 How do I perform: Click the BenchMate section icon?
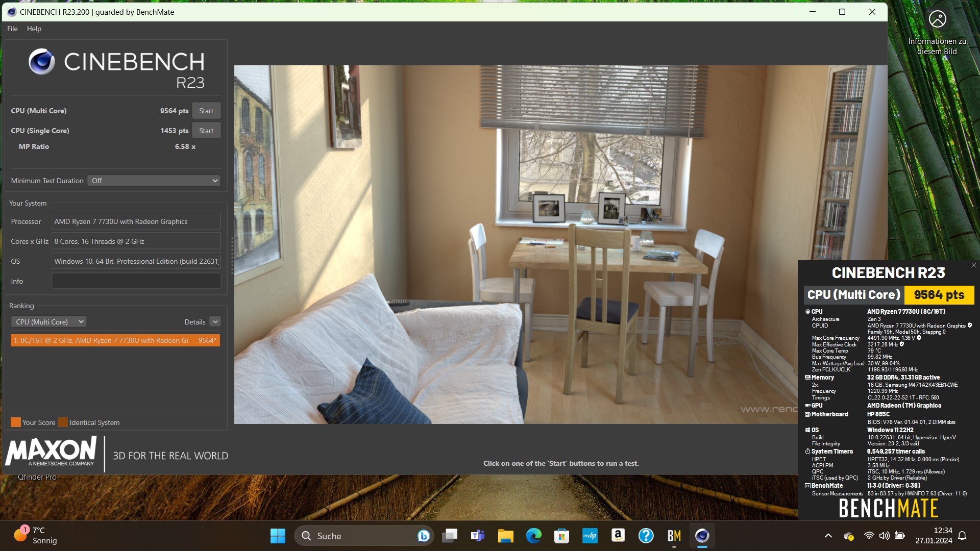click(x=807, y=486)
